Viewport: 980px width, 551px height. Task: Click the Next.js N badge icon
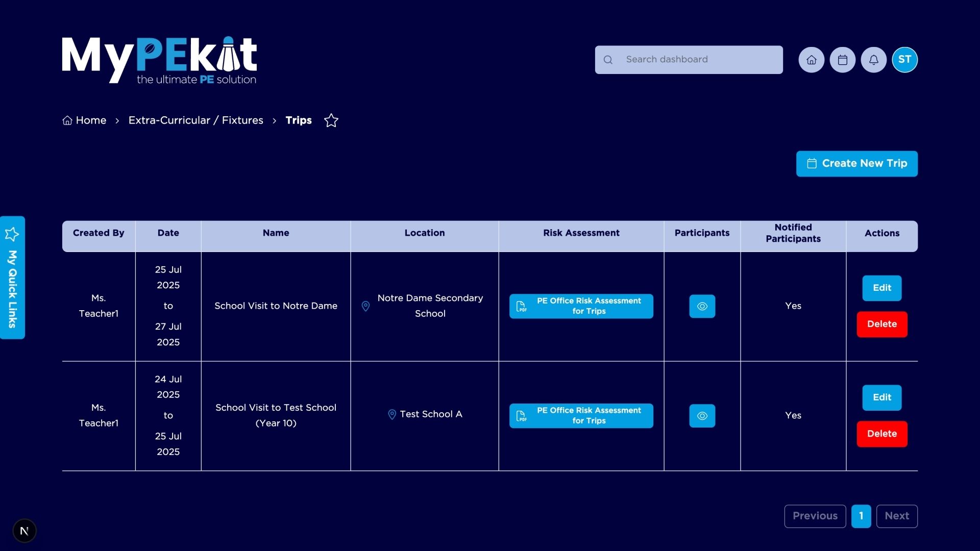pos(24,531)
